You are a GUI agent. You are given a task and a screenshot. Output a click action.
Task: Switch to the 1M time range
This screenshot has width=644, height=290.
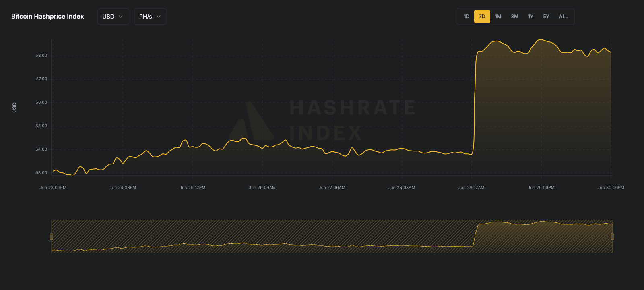click(x=498, y=17)
